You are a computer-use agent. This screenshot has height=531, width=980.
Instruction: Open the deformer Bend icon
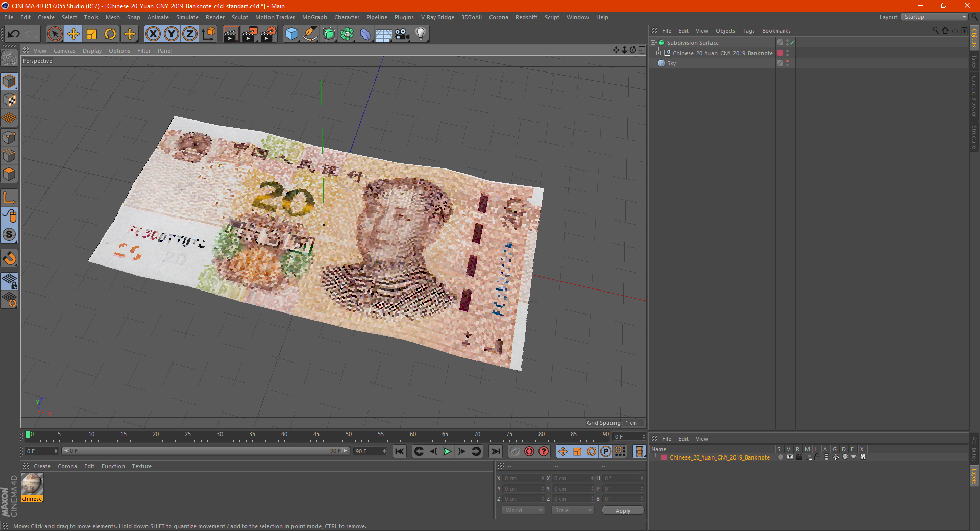365,34
